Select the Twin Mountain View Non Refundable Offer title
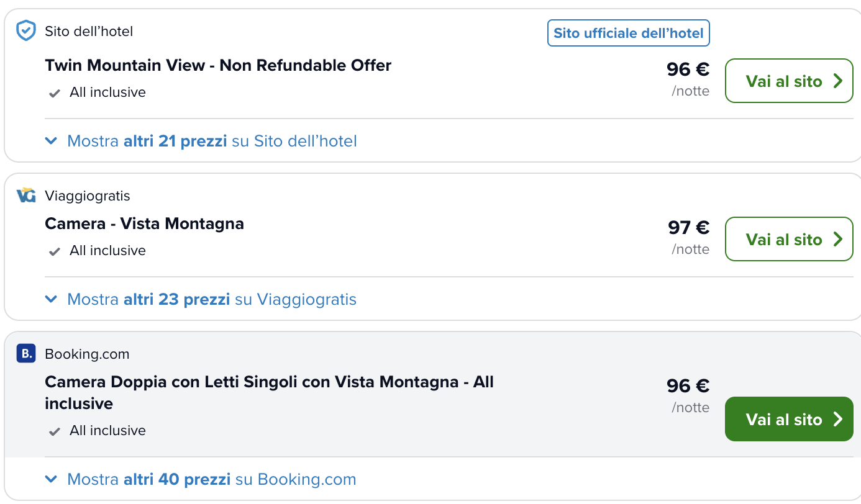Image resolution: width=861 pixels, height=504 pixels. [218, 65]
